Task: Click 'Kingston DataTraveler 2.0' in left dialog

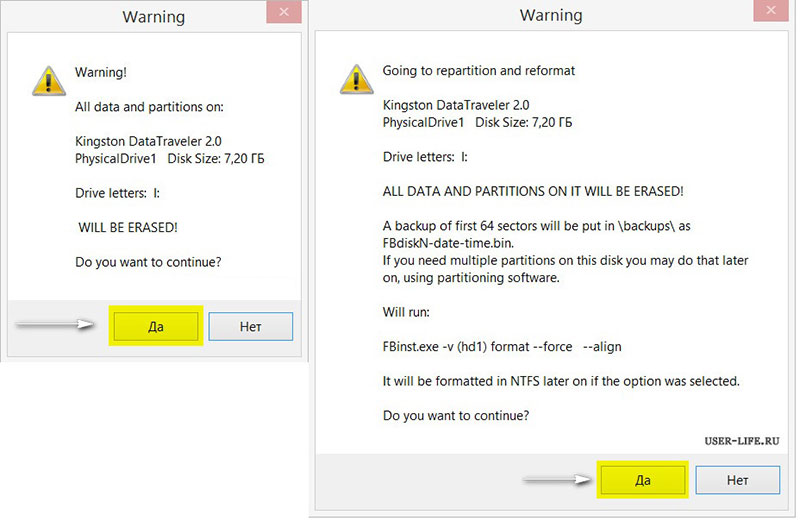Action: click(148, 141)
